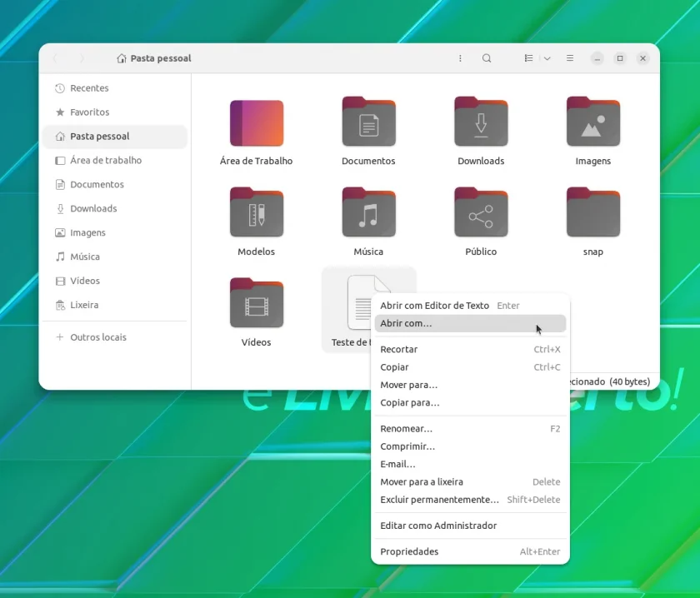The image size is (700, 598).
Task: Open the hamburger main menu
Action: [x=570, y=58]
